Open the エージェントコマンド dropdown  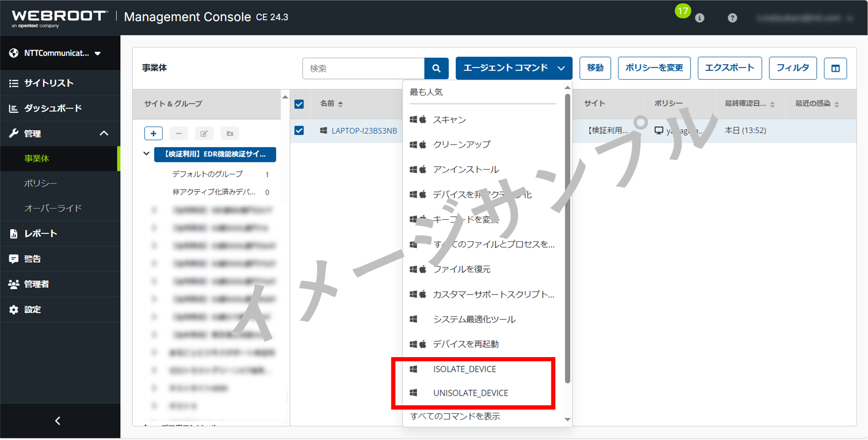pos(514,68)
